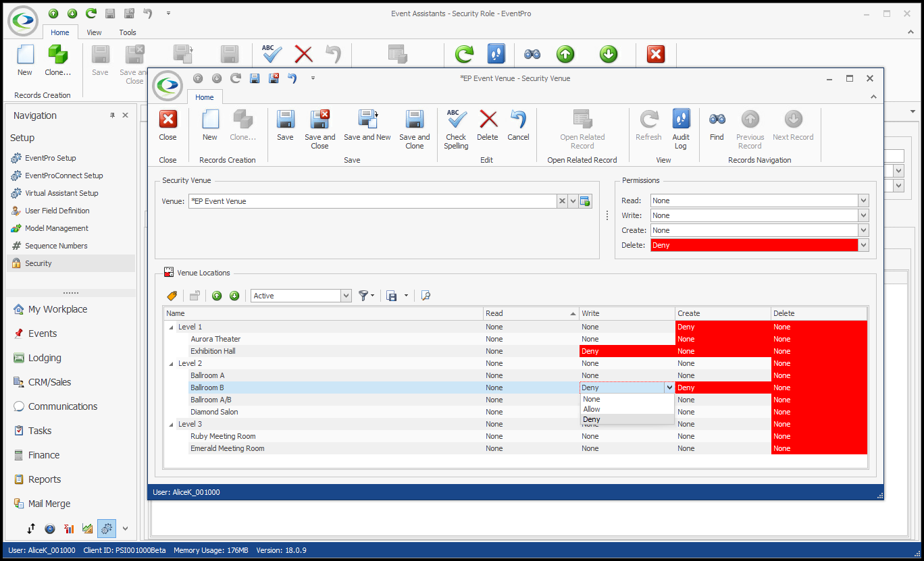Click the pin icon on Navigation panel
The width and height of the screenshot is (924, 561).
click(113, 115)
